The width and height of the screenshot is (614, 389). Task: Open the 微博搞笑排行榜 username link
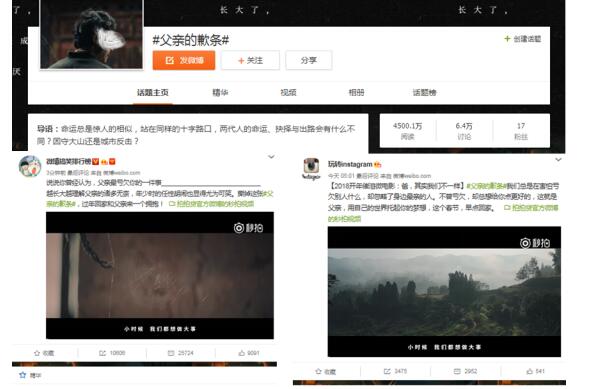(69, 161)
